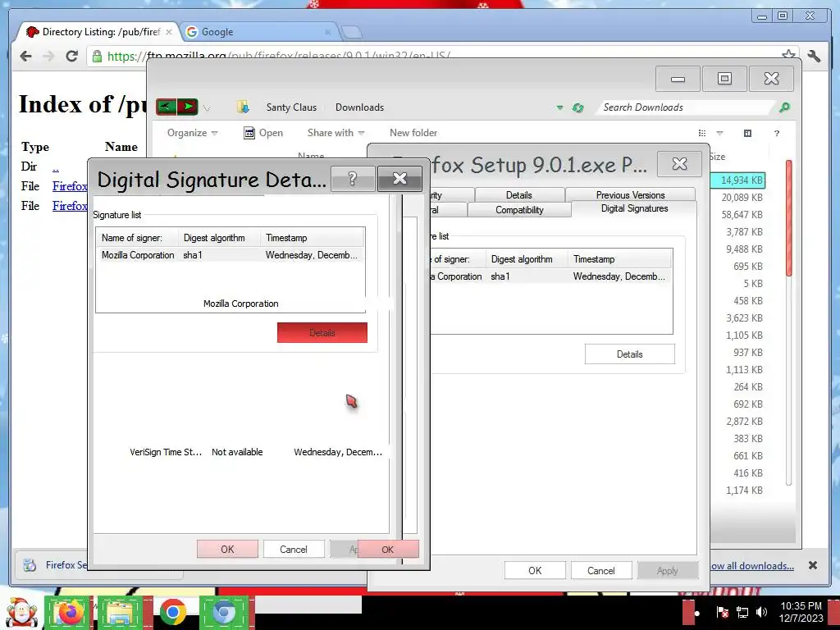
Task: Switch to the Google tab in Chrome
Action: (257, 32)
